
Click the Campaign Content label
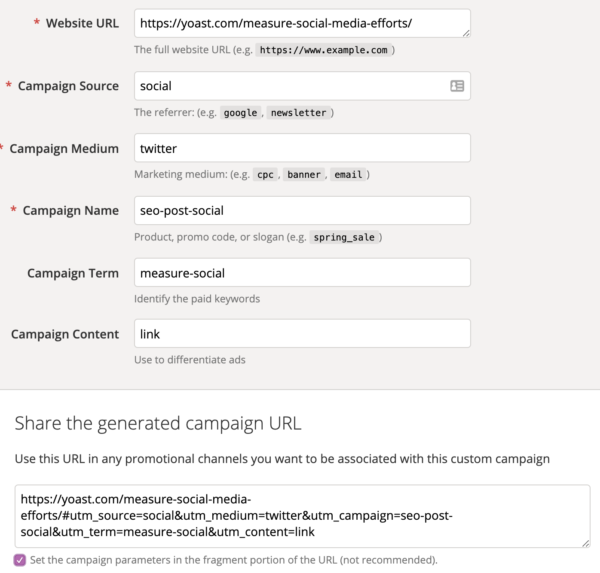point(65,334)
